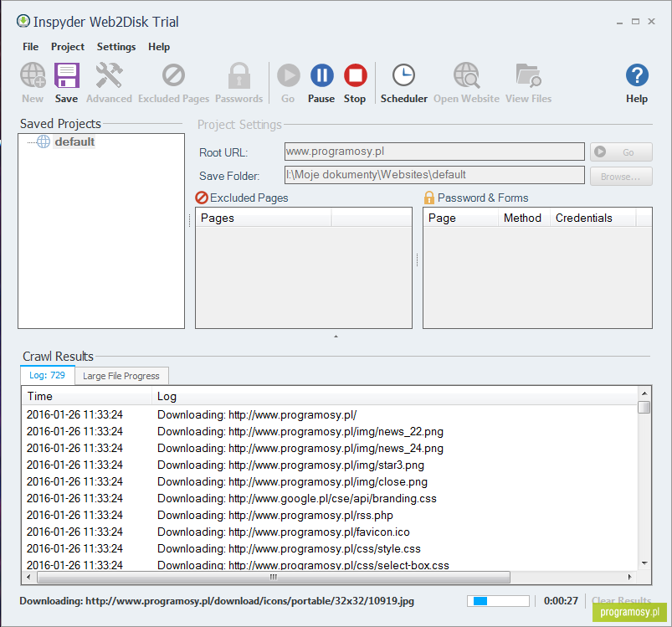Click the log vertical scrollbar down arrow
This screenshot has width=672, height=627.
coord(644,563)
